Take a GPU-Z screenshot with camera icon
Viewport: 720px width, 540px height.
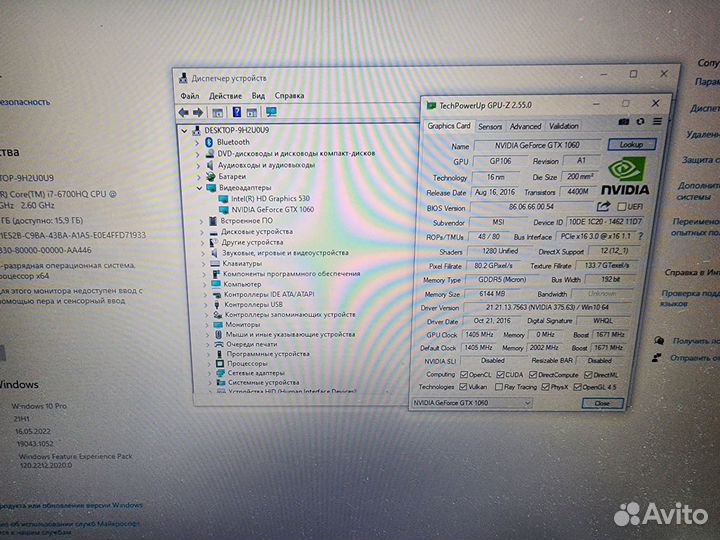coord(623,121)
